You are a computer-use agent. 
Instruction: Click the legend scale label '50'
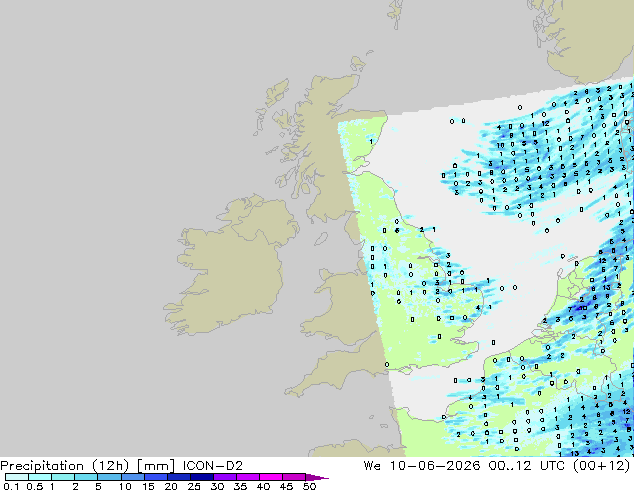[x=309, y=486]
